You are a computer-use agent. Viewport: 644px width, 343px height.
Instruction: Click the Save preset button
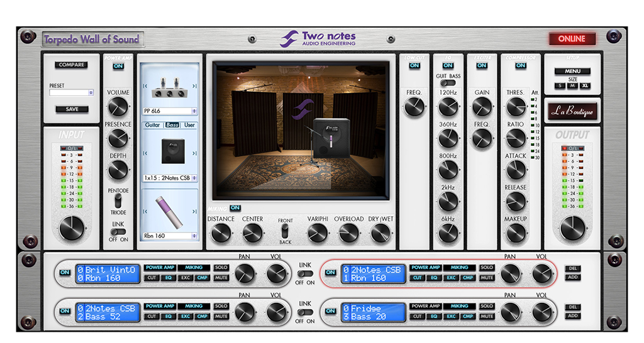pos(72,109)
